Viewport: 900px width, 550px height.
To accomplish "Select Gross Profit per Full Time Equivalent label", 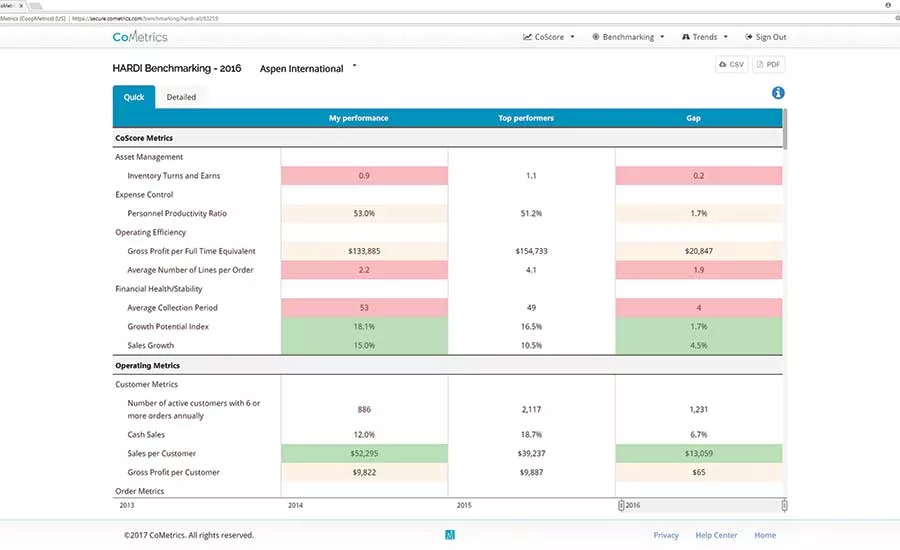I will click(191, 251).
